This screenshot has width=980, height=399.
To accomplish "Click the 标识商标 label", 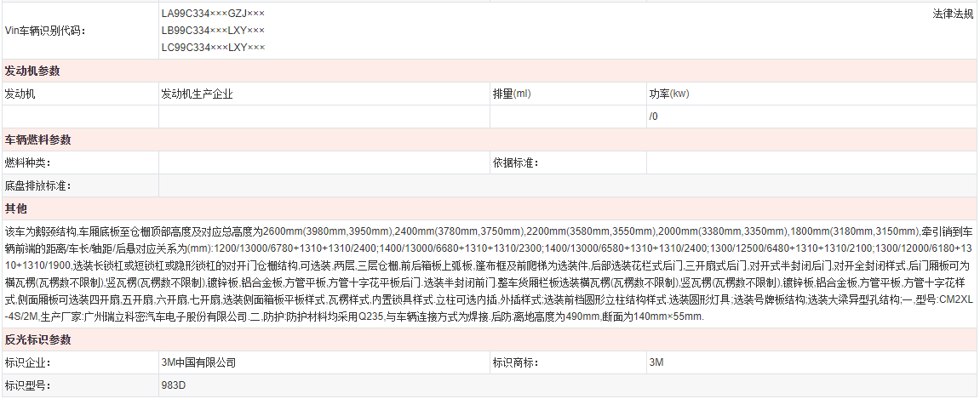I will click(x=515, y=362).
